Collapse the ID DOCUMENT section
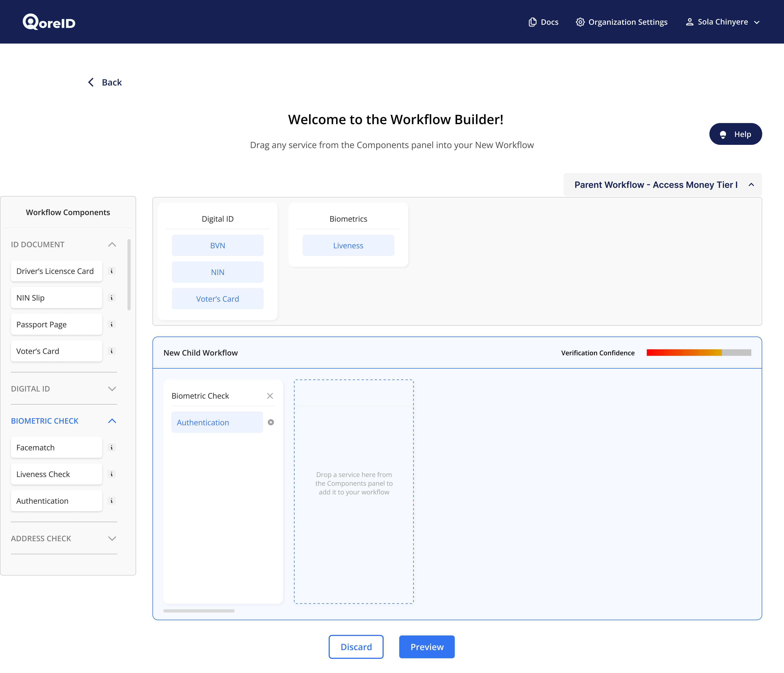Screen dimensions: 784x673 point(112,244)
